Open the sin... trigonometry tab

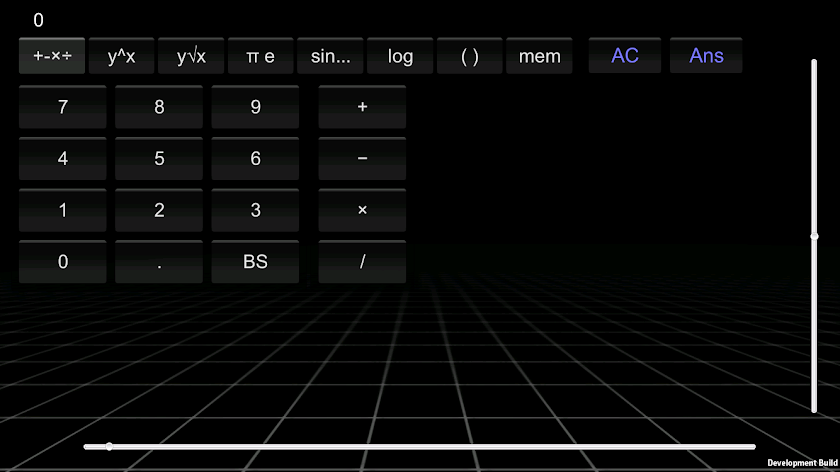point(330,56)
